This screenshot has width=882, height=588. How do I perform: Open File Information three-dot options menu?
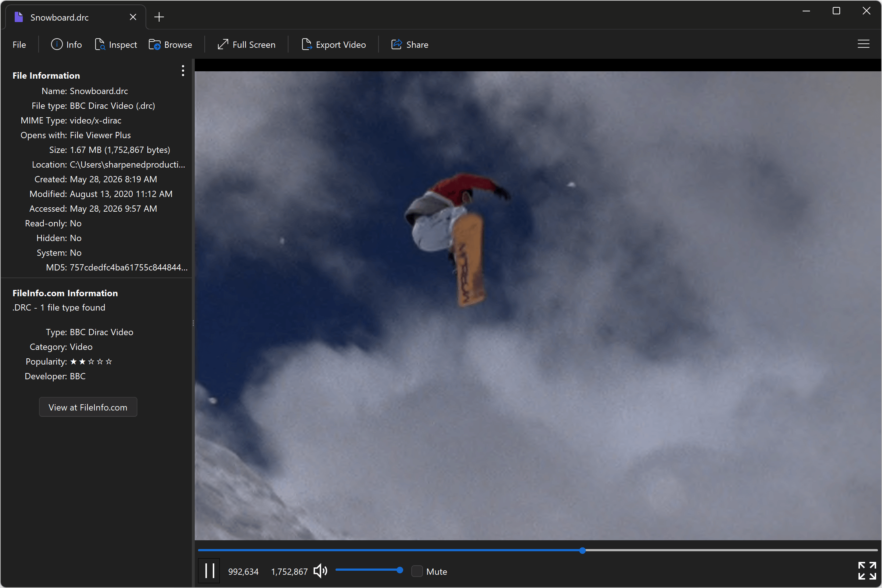point(183,71)
